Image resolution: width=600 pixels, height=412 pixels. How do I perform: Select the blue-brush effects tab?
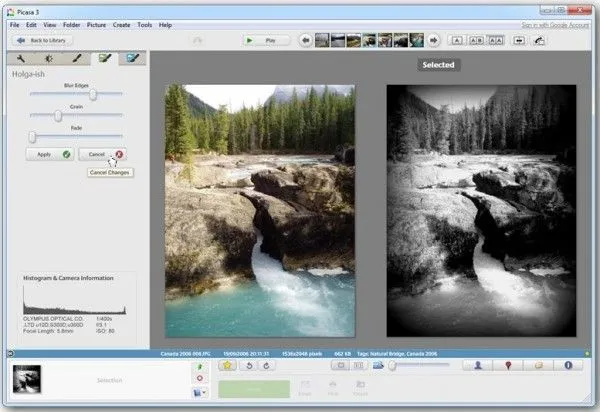coord(132,59)
